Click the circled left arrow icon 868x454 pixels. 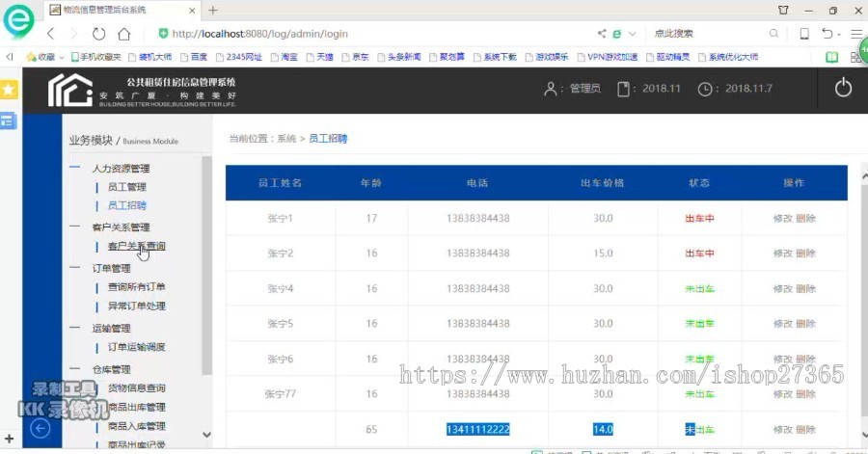click(x=40, y=428)
